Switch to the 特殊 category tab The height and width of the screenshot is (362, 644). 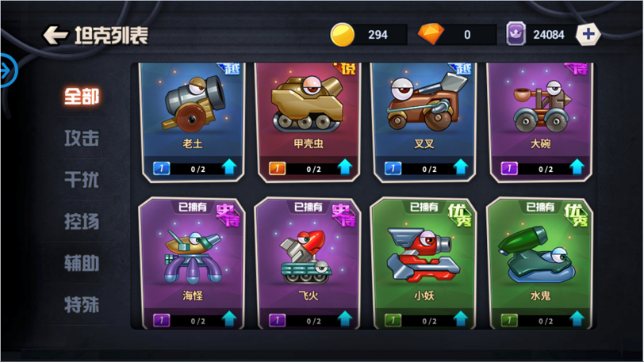coord(82,305)
